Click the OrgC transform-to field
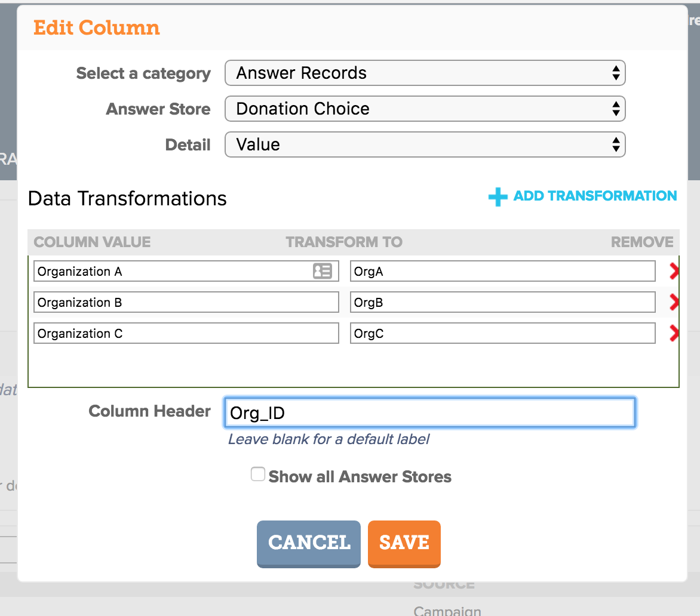 [x=503, y=333]
